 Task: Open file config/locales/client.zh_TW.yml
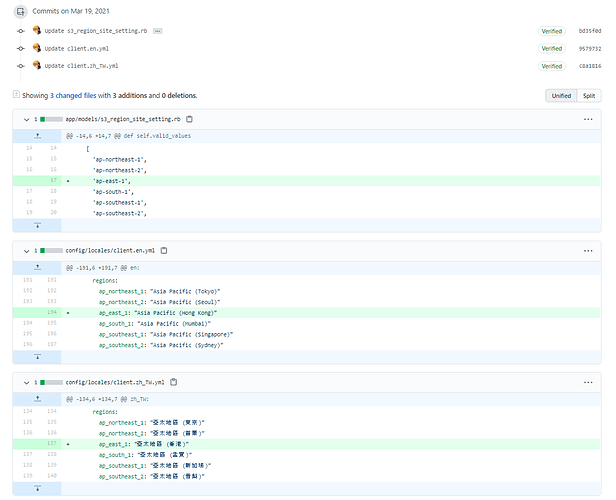pos(115,382)
